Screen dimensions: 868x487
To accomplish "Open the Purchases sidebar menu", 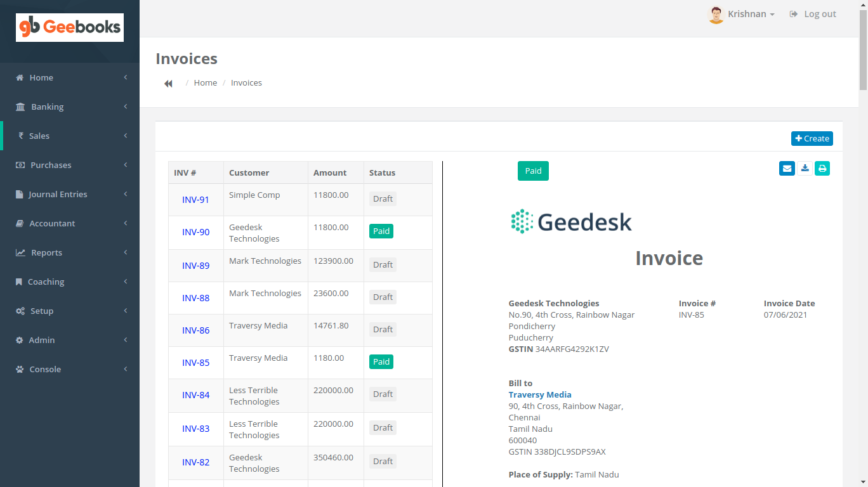I will coord(51,165).
